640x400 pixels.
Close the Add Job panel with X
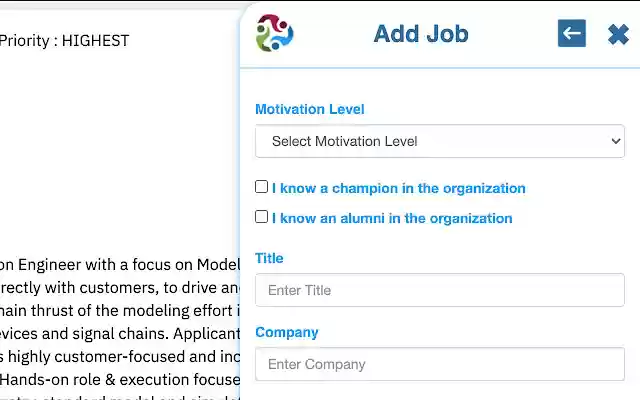(618, 34)
